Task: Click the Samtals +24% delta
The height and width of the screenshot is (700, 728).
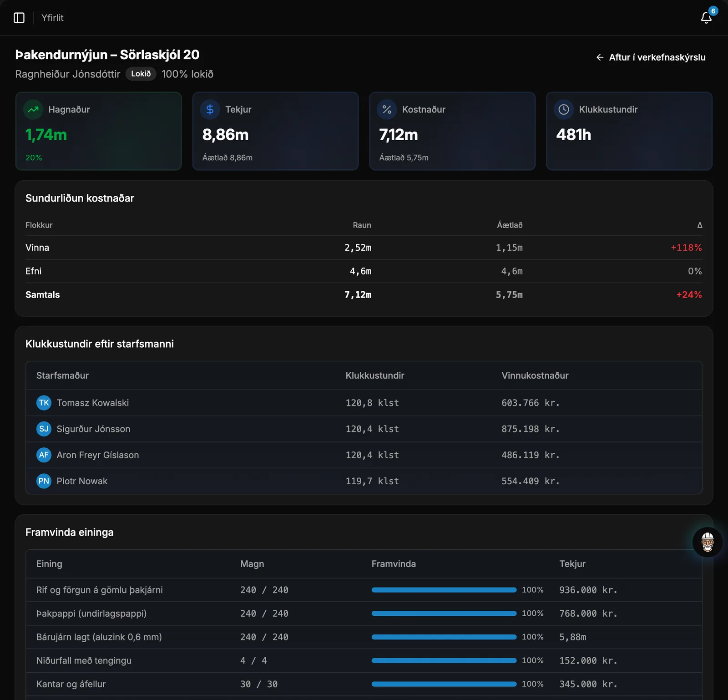Action: (689, 295)
